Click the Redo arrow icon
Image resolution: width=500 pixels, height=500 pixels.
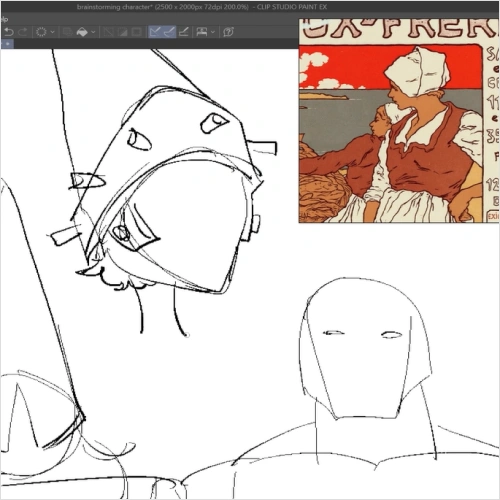pyautogui.click(x=23, y=32)
